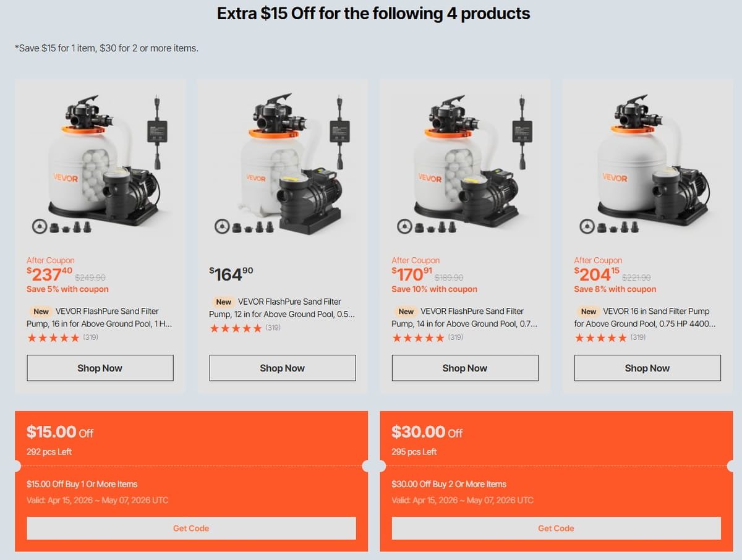Open the fourth product's pump image
This screenshot has height=560, width=742.
click(x=647, y=161)
